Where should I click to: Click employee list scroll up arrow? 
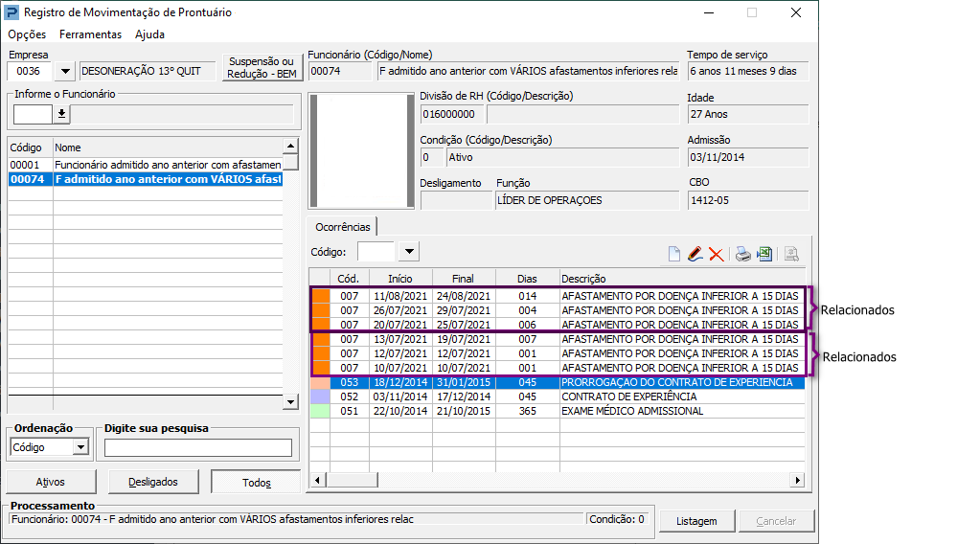coord(290,147)
